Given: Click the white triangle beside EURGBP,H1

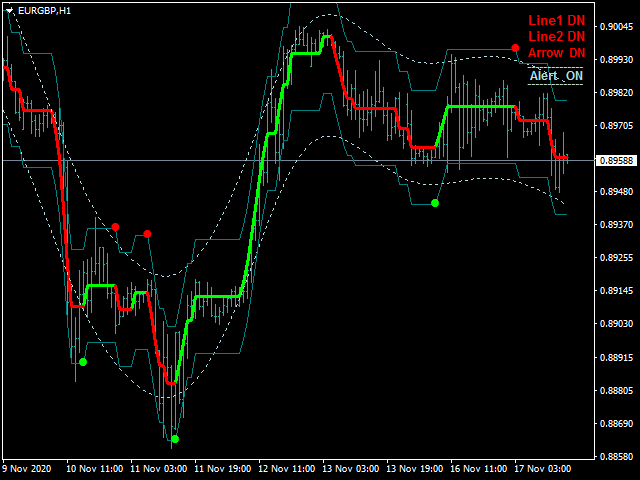Looking at the screenshot, I should point(10,8).
